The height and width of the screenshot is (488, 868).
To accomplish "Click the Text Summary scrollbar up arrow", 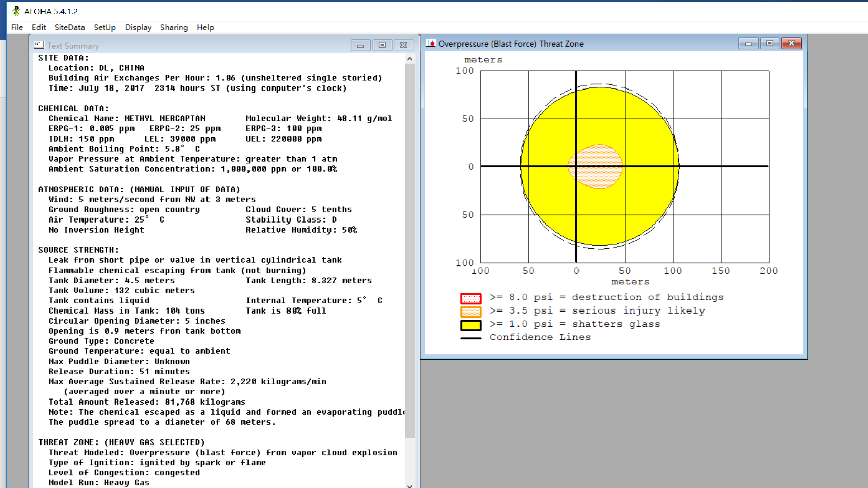I will [x=410, y=59].
